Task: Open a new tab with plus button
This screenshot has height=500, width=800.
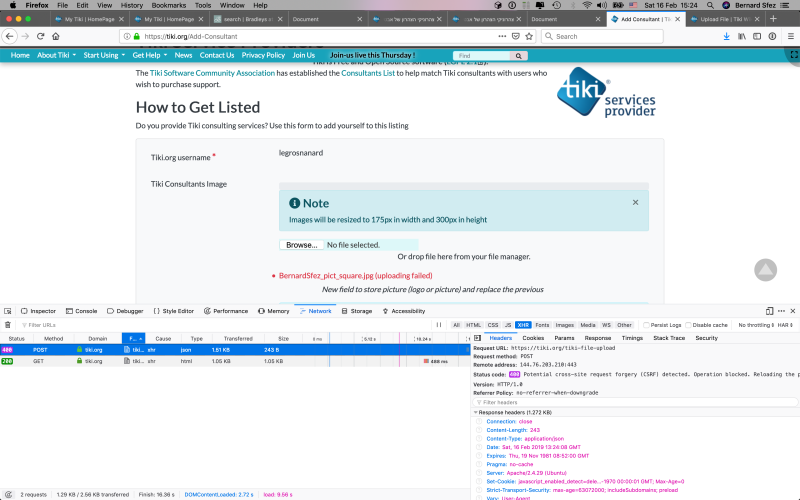Action: [773, 19]
